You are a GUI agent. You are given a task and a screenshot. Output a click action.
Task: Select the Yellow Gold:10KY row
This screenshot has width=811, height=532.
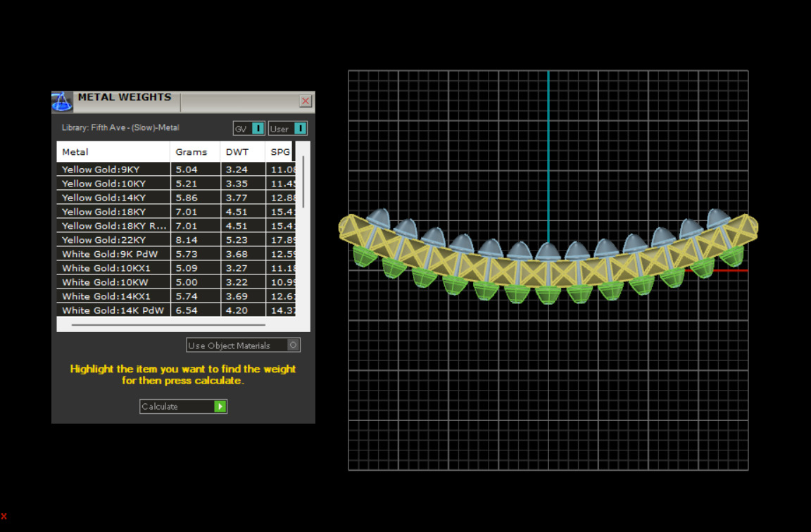176,184
